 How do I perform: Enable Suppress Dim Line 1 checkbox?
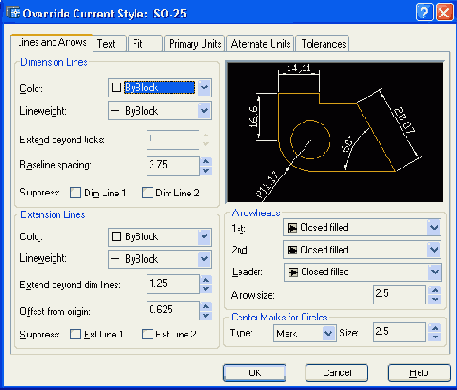click(75, 193)
